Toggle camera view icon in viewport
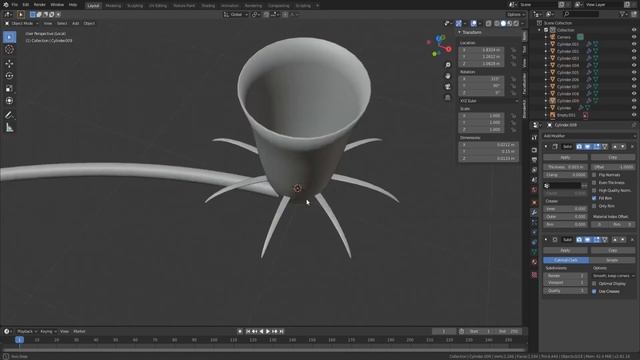 (x=448, y=87)
